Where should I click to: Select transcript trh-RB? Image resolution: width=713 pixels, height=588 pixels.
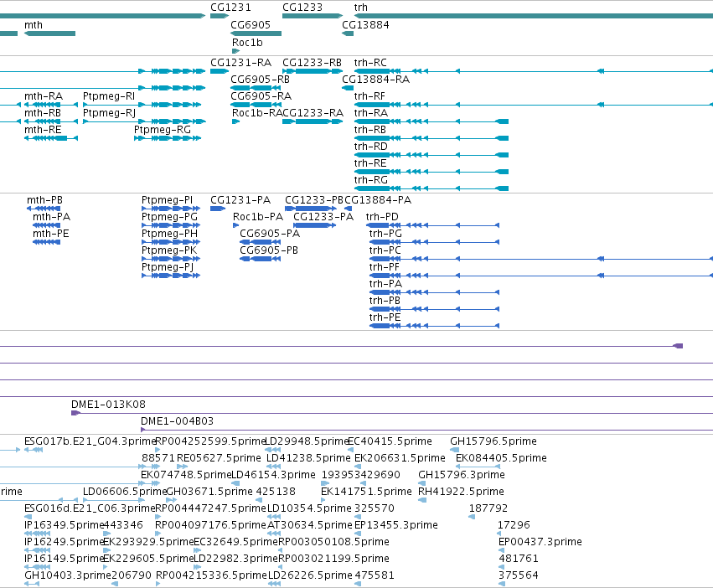[431, 138]
